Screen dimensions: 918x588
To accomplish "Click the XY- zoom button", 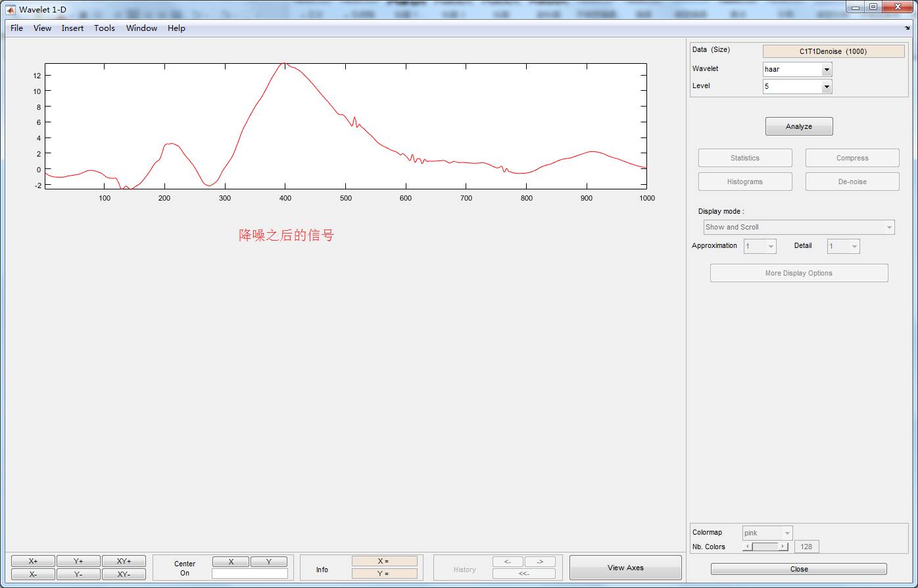I will point(124,574).
